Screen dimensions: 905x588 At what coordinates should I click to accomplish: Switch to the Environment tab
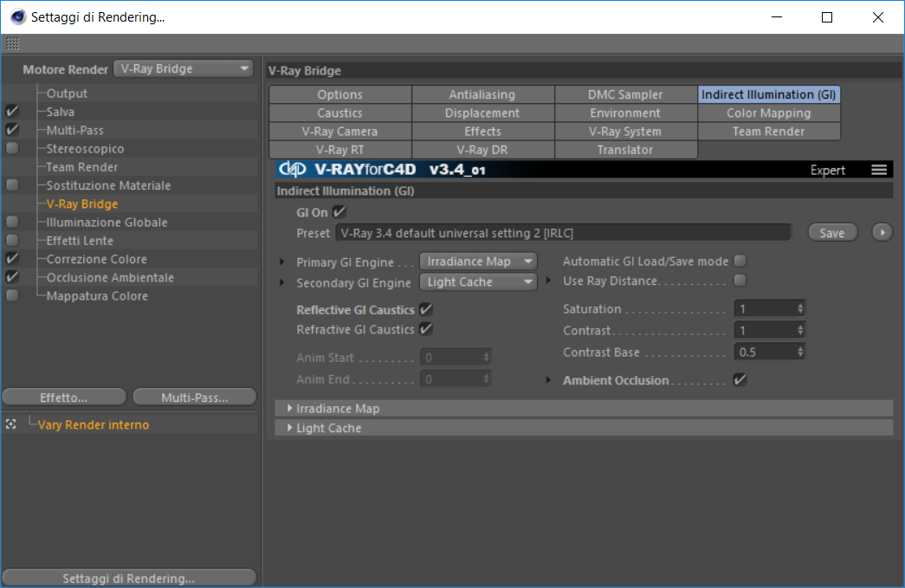(x=625, y=113)
